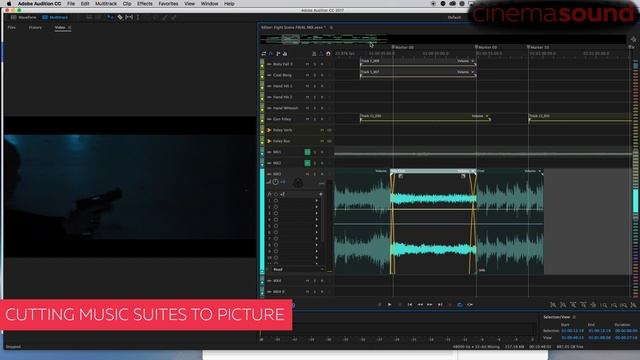Open the Multitrack menu

point(106,4)
